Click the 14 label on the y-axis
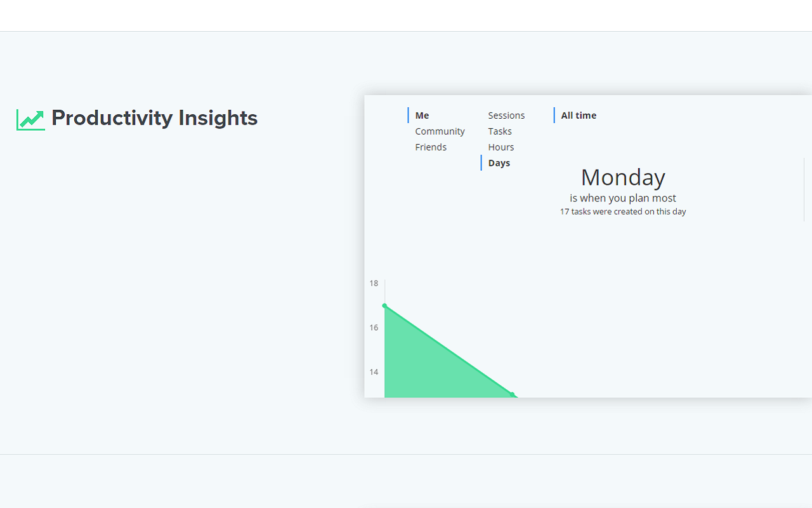The height and width of the screenshot is (508, 812). [x=374, y=372]
